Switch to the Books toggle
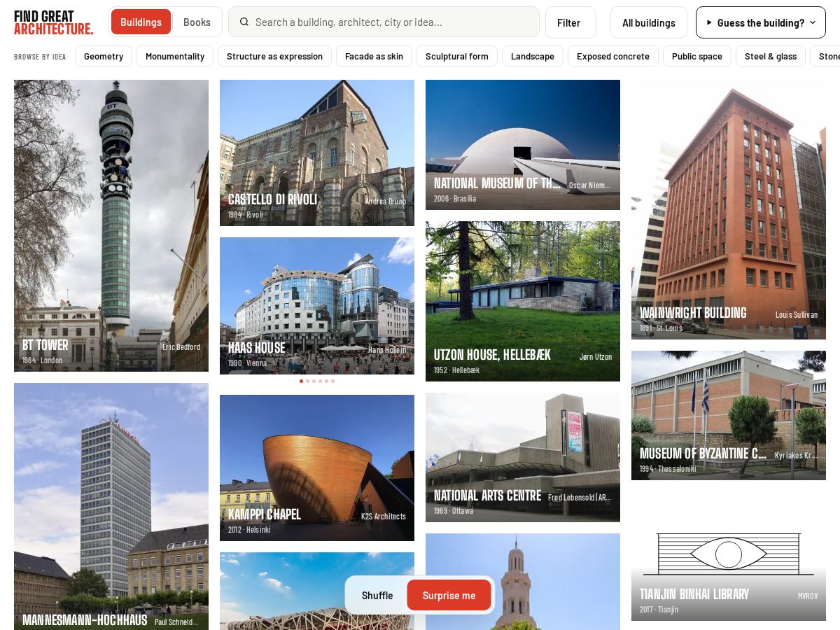Viewport: 840px width, 630px height. pos(197,22)
